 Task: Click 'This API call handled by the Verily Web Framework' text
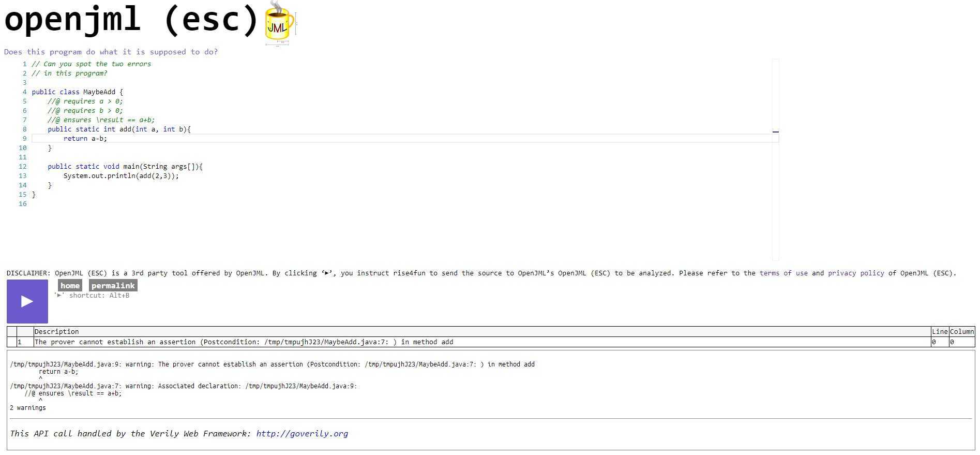130,434
